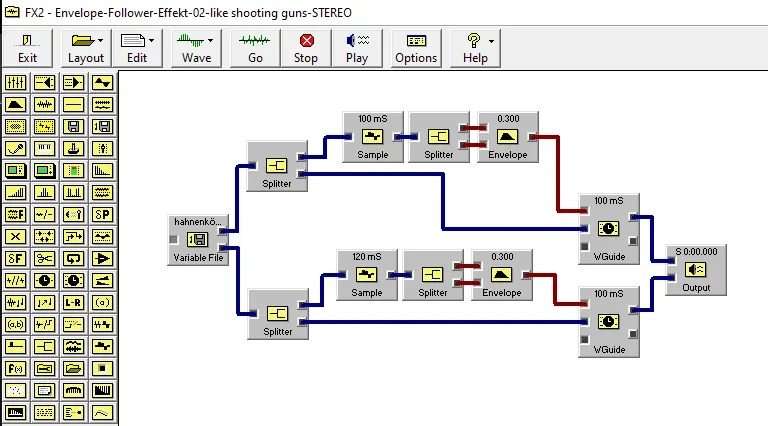Select the (a,b) icon in the palette

tap(16, 325)
